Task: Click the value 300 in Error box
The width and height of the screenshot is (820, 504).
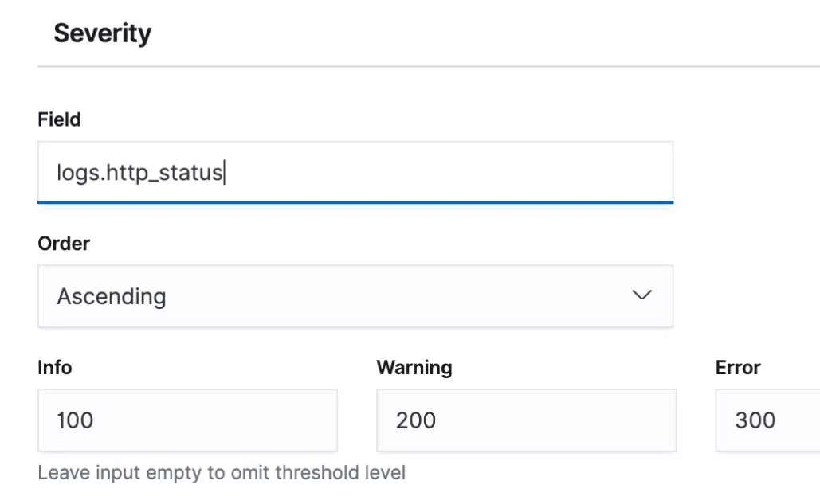Action: click(x=755, y=420)
